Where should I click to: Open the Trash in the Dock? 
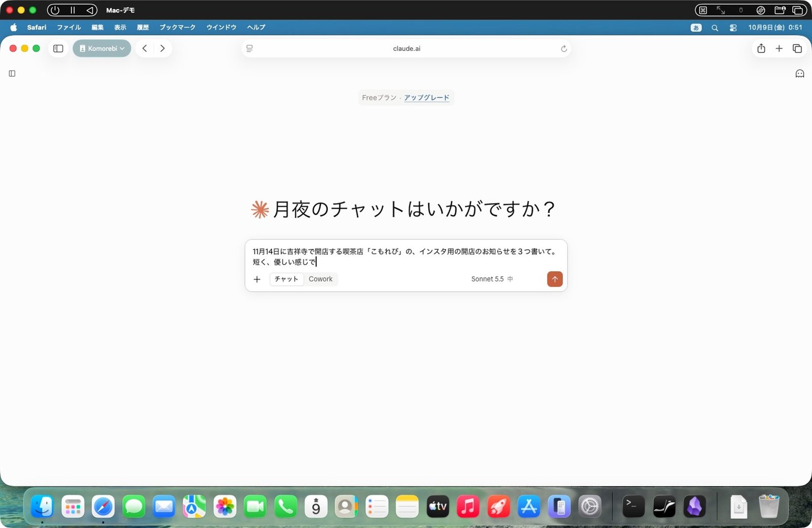tap(769, 507)
